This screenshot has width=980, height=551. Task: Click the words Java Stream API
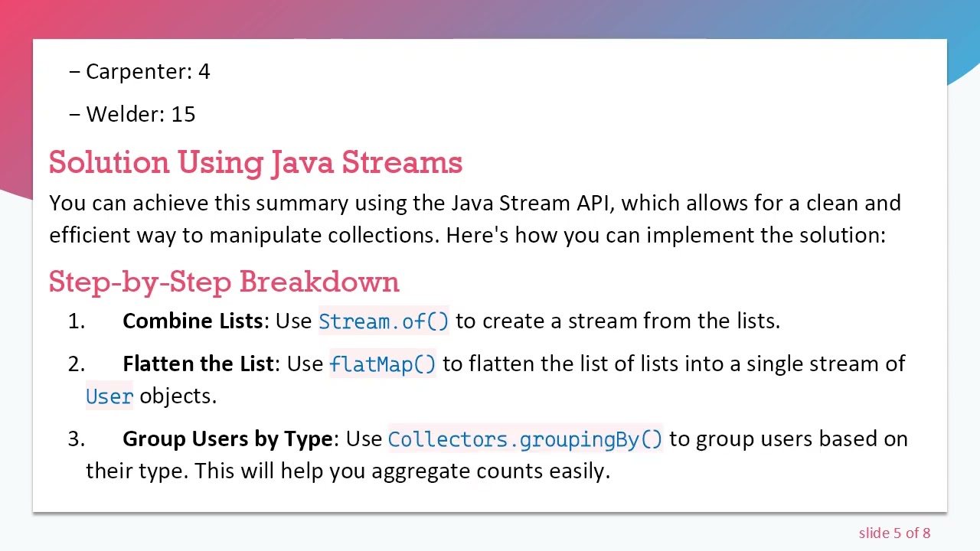coord(533,204)
